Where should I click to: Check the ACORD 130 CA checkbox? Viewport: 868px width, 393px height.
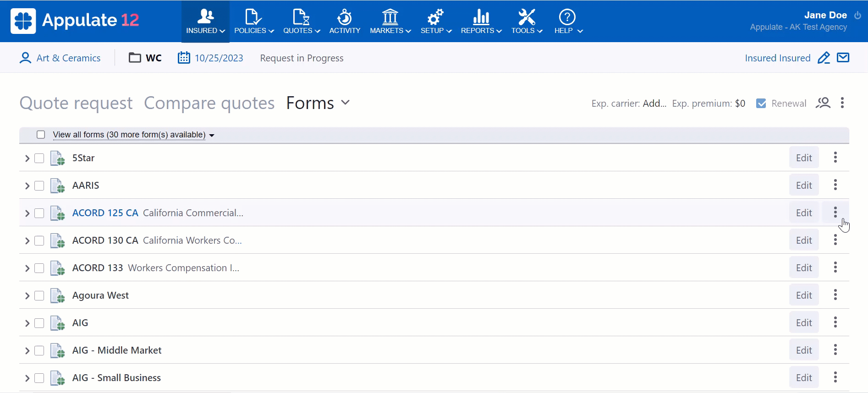tap(39, 240)
